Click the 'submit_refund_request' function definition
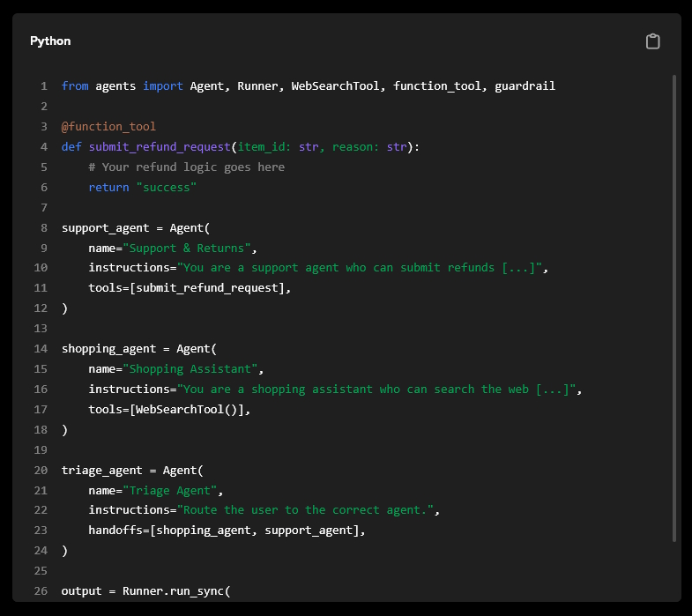Viewport: 692px width, 616px height. (241, 147)
